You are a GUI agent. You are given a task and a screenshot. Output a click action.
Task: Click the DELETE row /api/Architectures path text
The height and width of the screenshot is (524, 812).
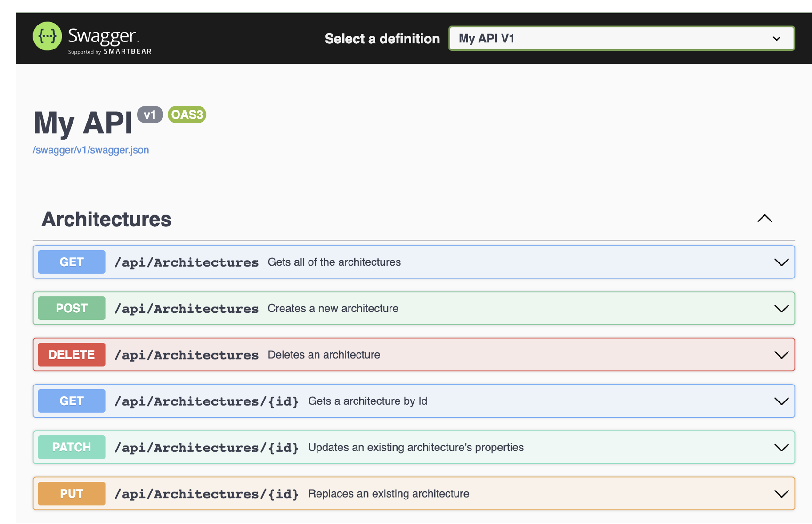(x=187, y=355)
